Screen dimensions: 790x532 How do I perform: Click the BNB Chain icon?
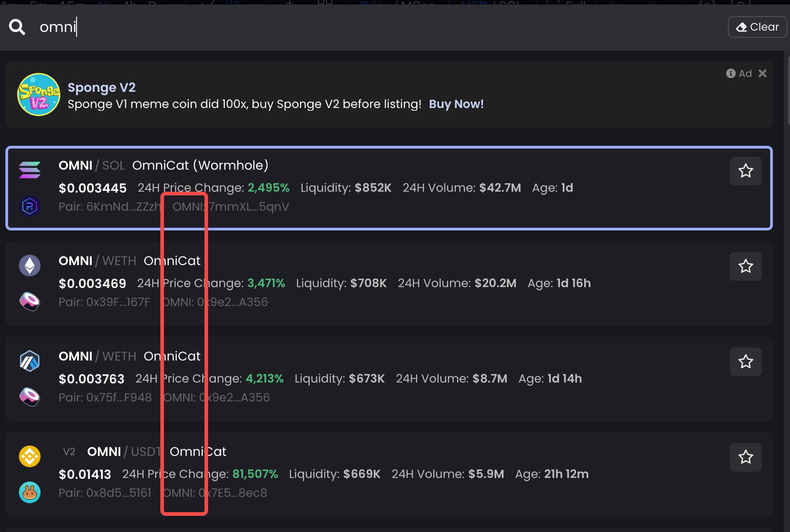click(x=30, y=456)
